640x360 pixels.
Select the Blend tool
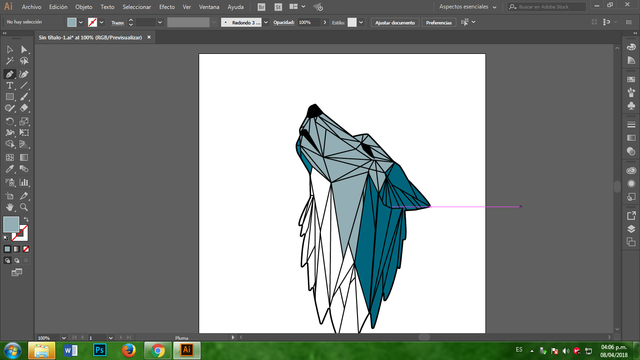pos(24,169)
